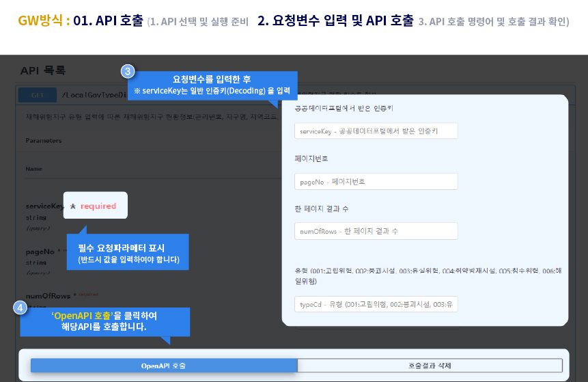Click the 'API 목록' heading
Image resolution: width=588 pixels, height=382 pixels.
(x=43, y=71)
